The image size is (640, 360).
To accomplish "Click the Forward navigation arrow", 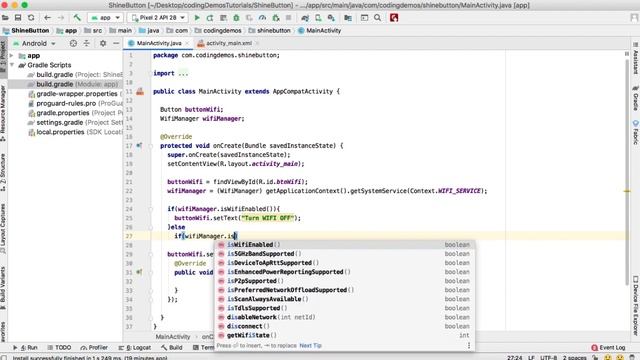I will click(61, 18).
